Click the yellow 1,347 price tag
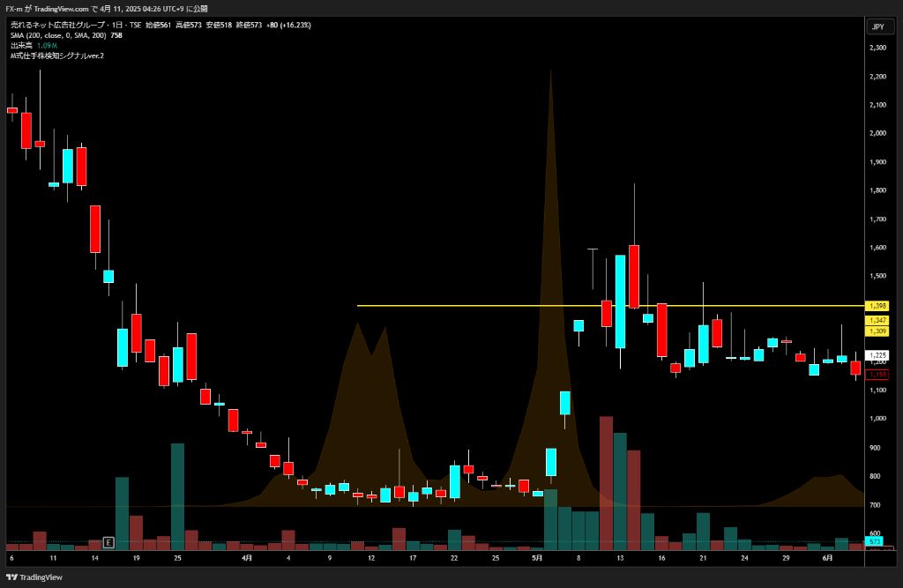The height and width of the screenshot is (588, 903). (877, 320)
